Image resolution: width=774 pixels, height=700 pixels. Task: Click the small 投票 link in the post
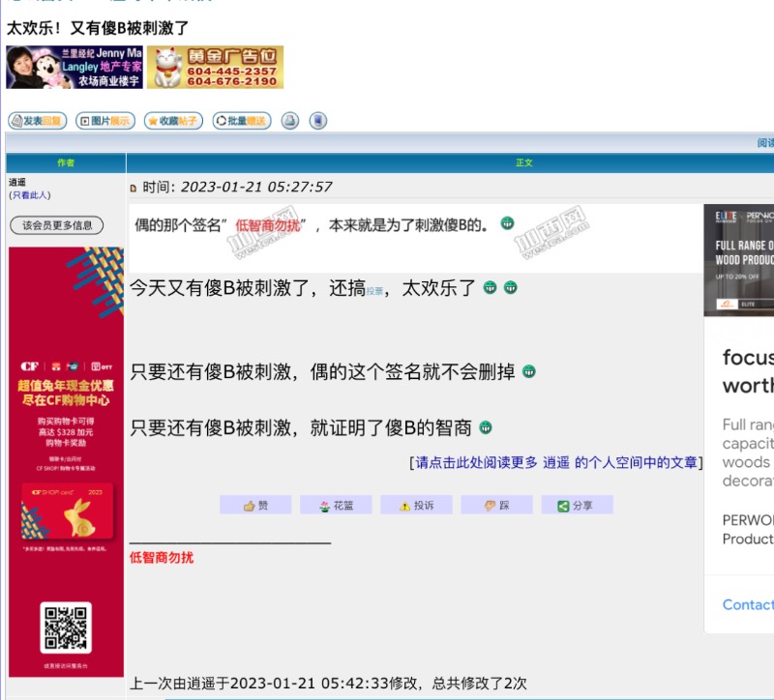coord(374,291)
